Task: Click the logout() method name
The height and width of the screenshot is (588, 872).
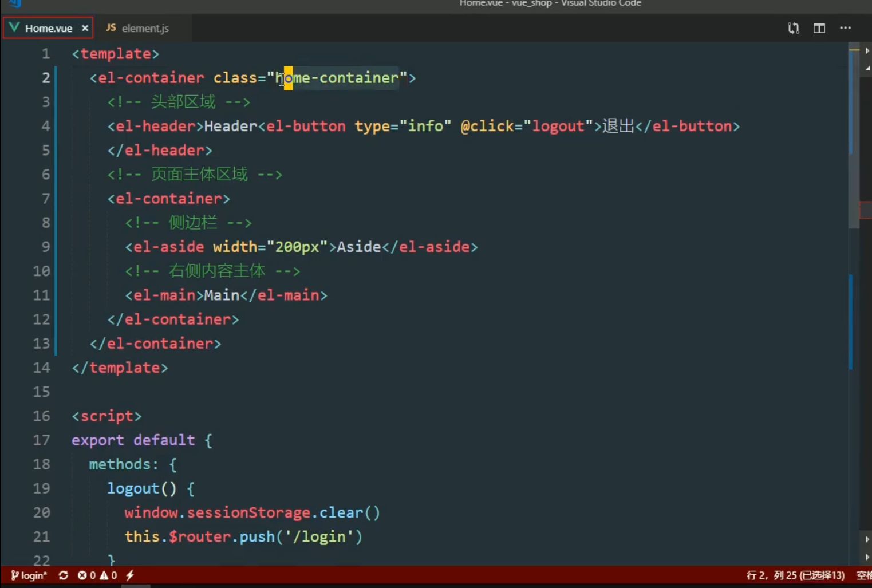Action: [133, 488]
